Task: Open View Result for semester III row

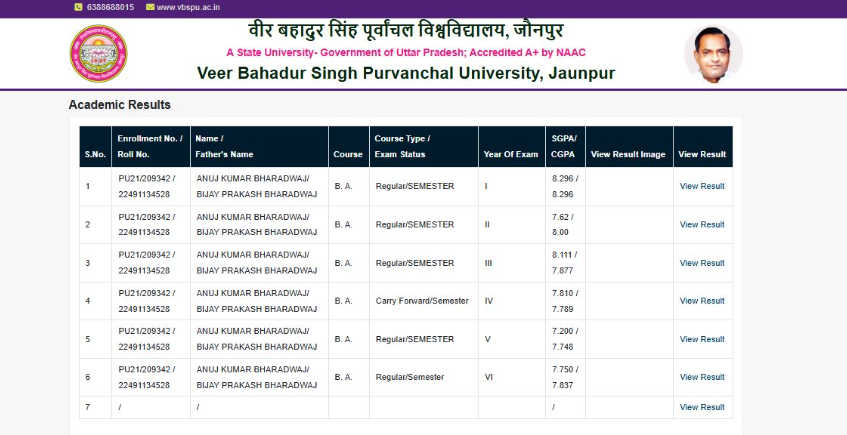Action: pyautogui.click(x=702, y=263)
